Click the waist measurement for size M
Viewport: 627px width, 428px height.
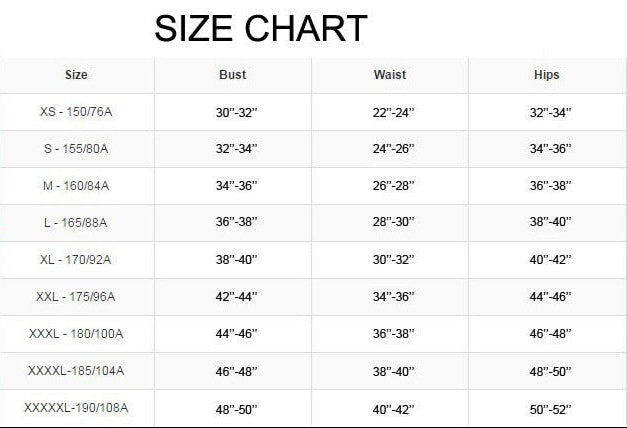pos(390,186)
